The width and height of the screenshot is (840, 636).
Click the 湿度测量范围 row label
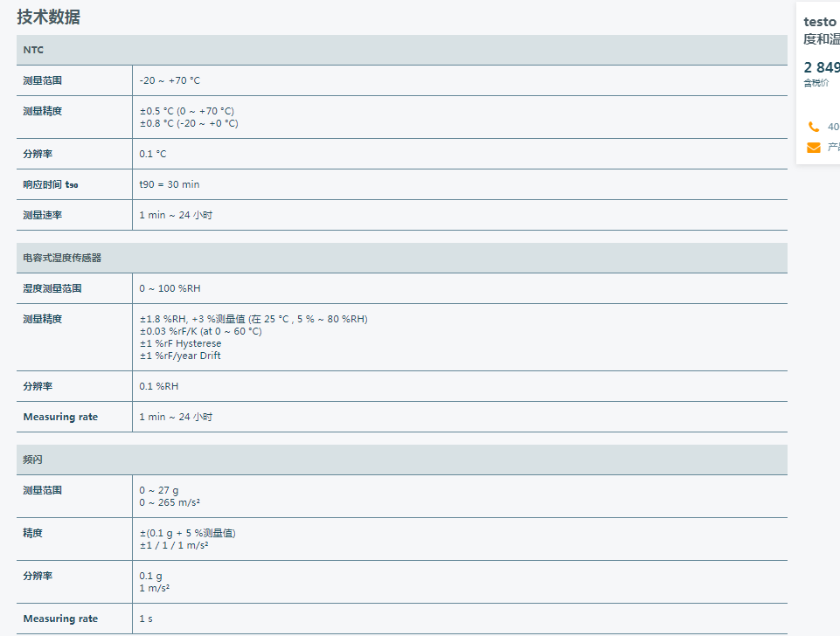tap(52, 288)
